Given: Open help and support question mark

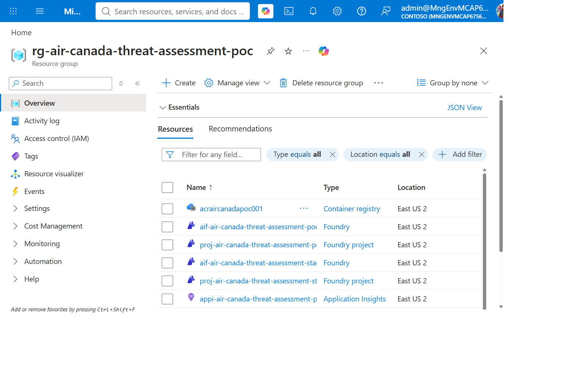Looking at the screenshot, I should point(362,11).
